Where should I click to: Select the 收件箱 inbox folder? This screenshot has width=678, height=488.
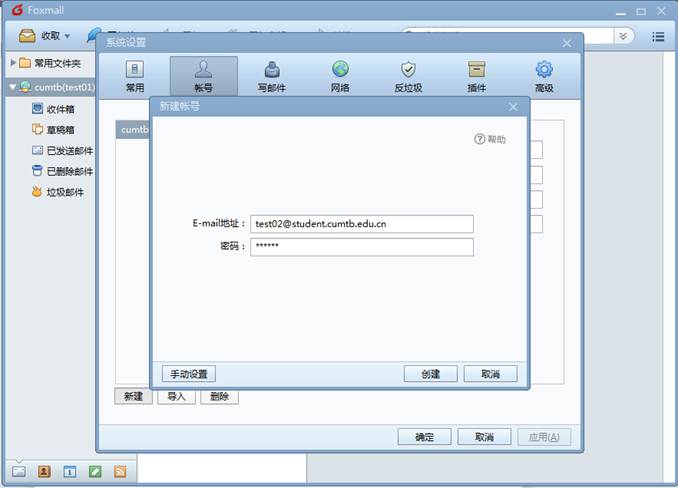62,109
